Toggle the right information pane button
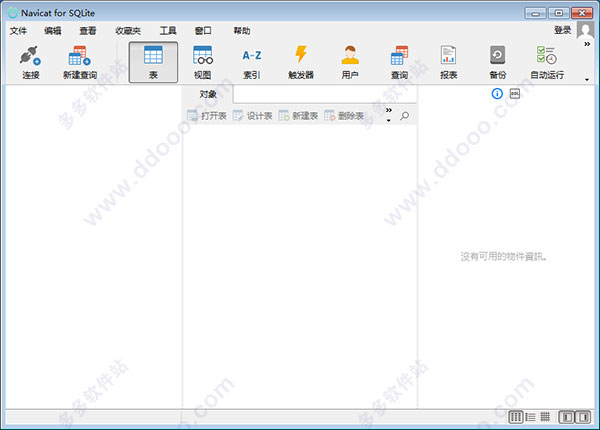The height and width of the screenshot is (430, 600). (583, 417)
